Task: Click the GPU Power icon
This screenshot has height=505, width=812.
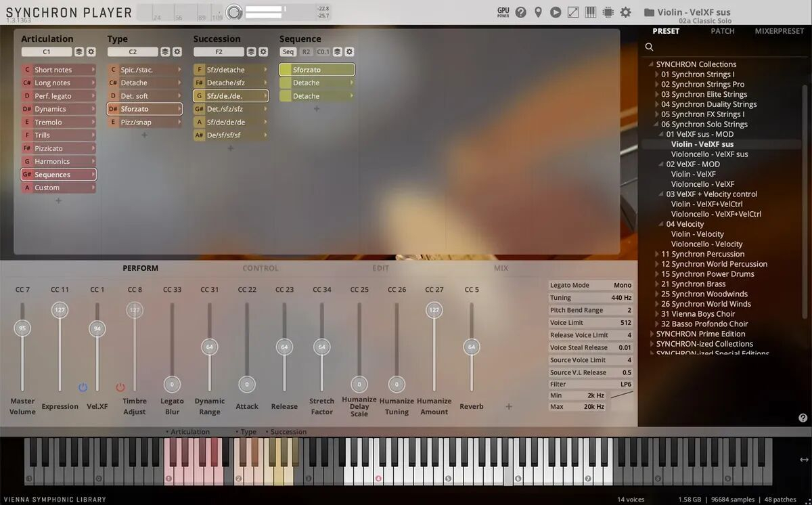Action: coord(503,12)
